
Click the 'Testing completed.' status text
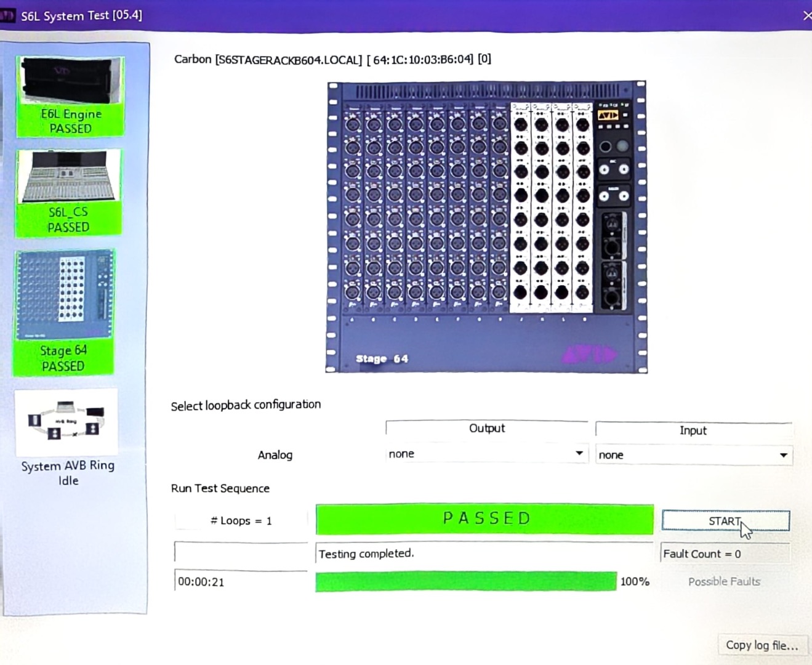pos(366,554)
